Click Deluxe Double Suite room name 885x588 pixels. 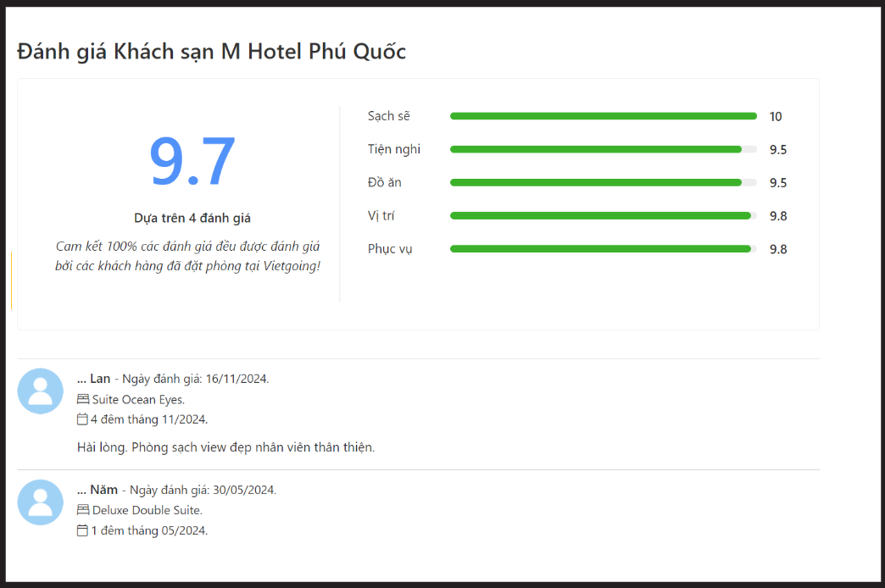pyautogui.click(x=147, y=510)
